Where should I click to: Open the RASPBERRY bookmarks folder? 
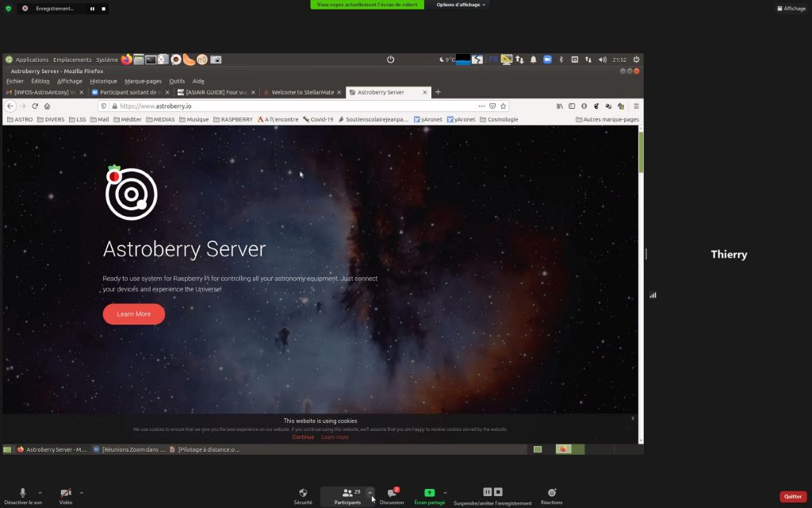coord(232,119)
